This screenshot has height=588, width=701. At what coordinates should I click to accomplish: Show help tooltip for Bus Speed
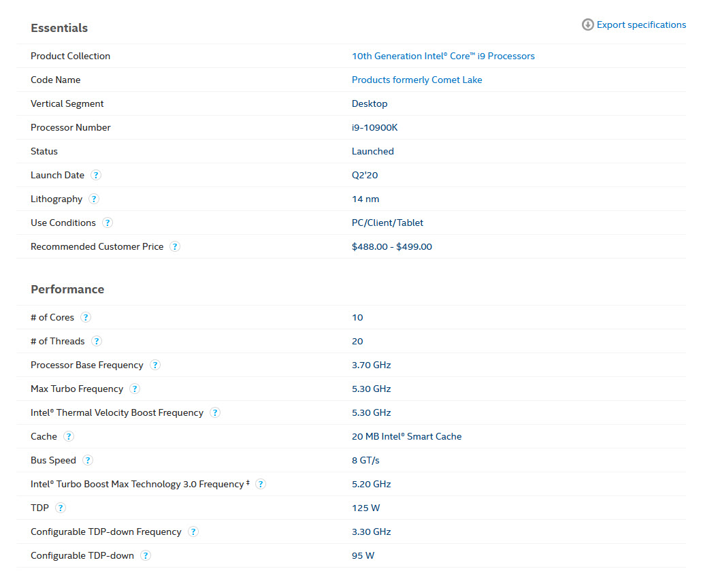tap(88, 460)
